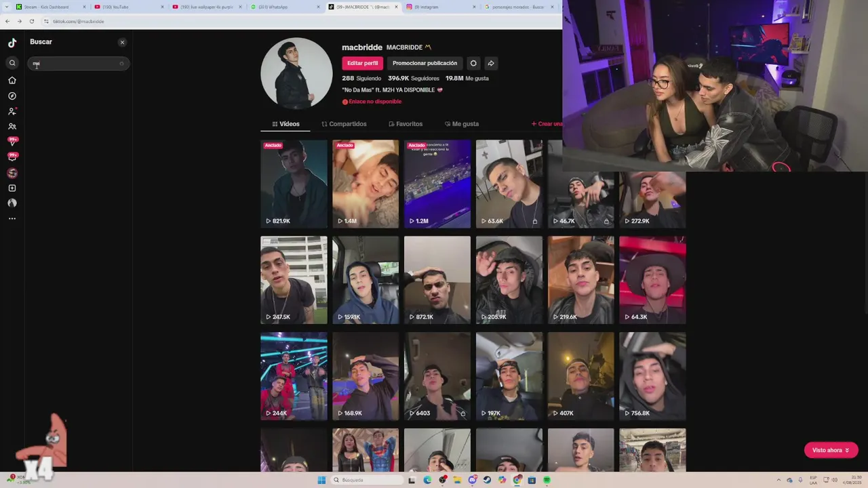Open video with 219.6K views
The image size is (868, 488).
(x=581, y=280)
